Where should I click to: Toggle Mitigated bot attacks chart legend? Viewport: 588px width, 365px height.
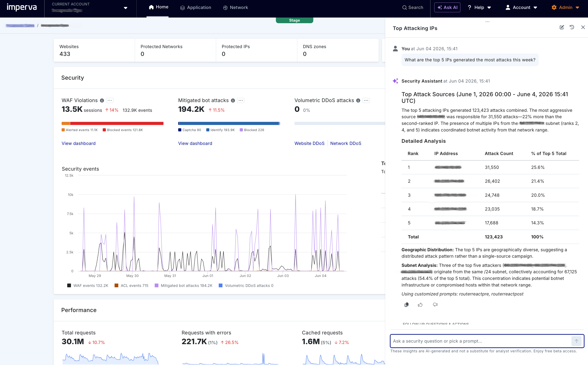pyautogui.click(x=184, y=286)
